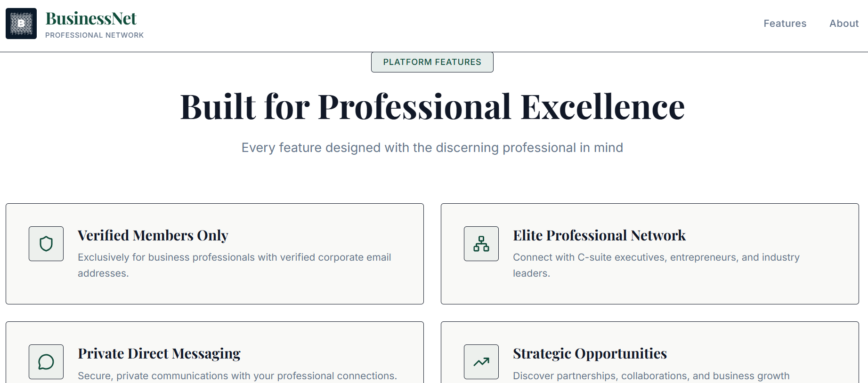The image size is (868, 383).
Task: Click the Verified Members Only title
Action: (153, 235)
